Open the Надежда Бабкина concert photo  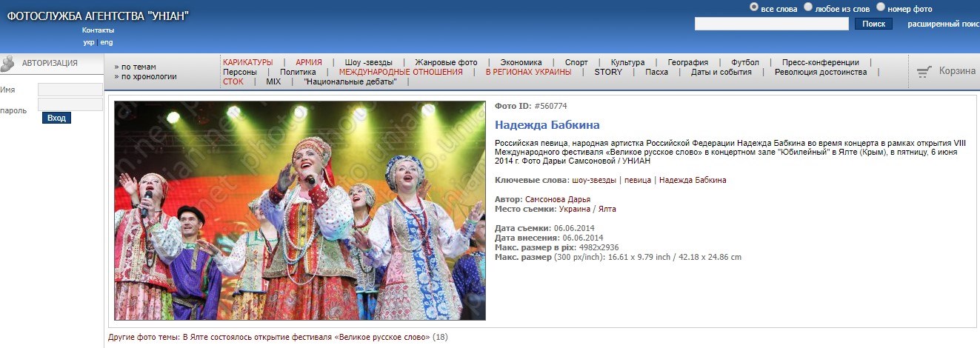tap(300, 211)
